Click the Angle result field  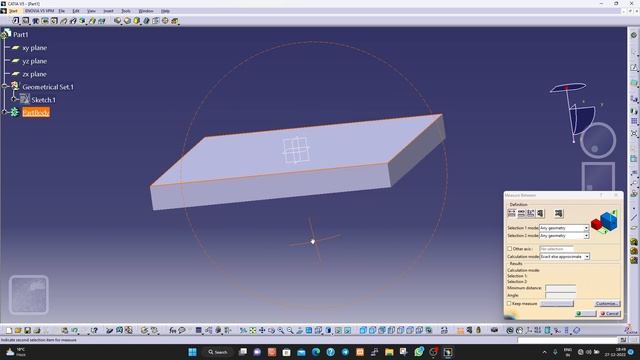coord(561,295)
